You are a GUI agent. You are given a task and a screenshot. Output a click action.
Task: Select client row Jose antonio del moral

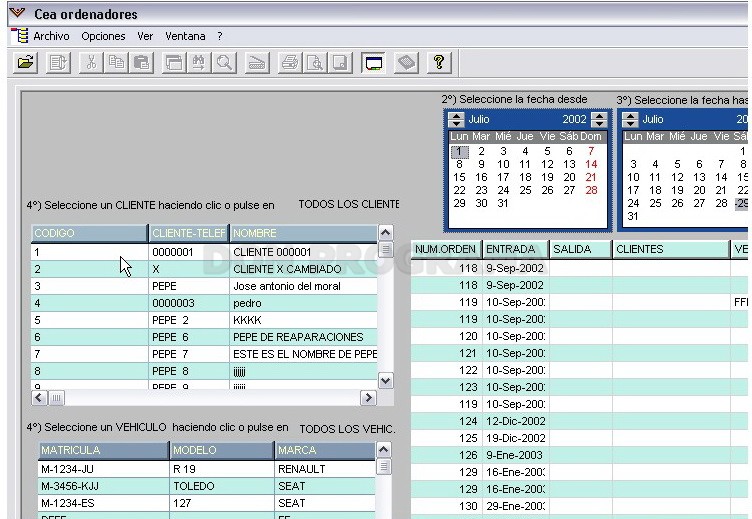pyautogui.click(x=204, y=286)
